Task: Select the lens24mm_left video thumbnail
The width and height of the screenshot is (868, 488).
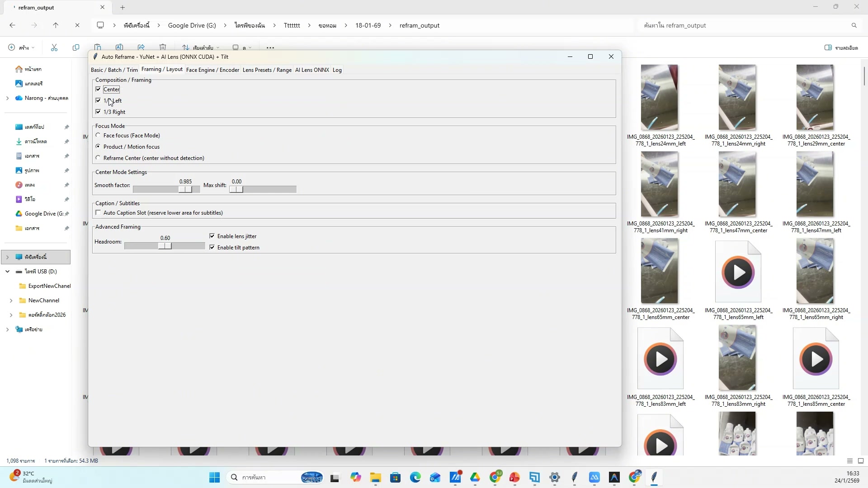Action: coord(659,97)
